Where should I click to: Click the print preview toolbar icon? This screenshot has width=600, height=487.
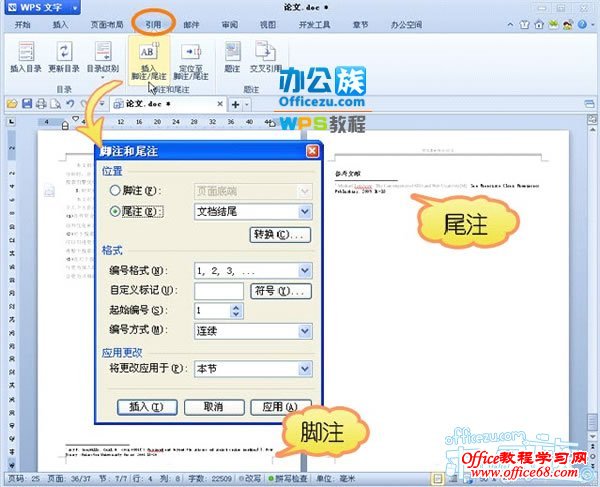click(55, 104)
